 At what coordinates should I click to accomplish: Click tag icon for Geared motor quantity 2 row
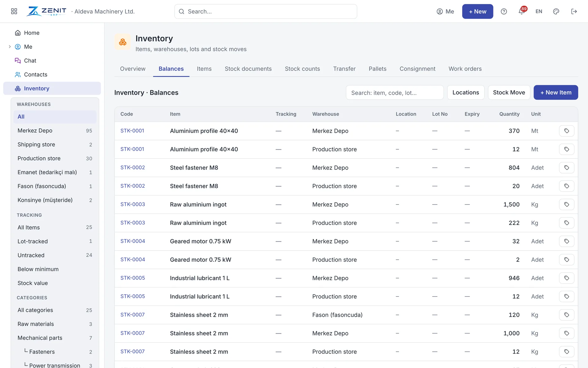[567, 260]
